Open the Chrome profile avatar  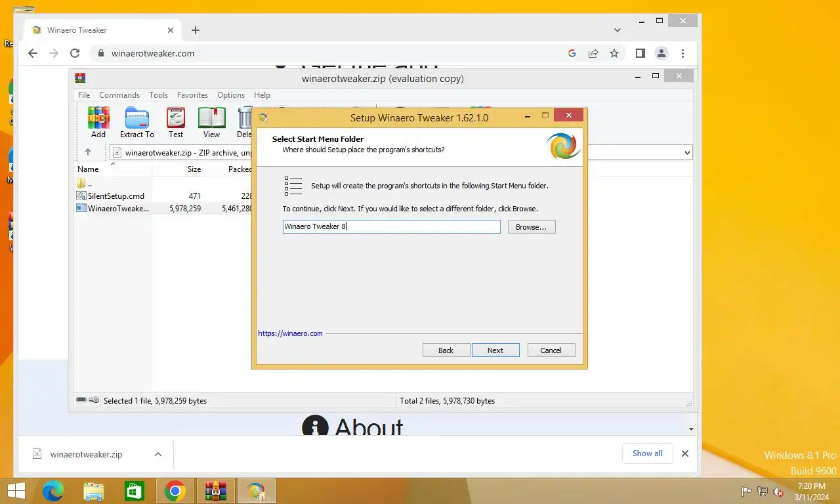tap(661, 53)
